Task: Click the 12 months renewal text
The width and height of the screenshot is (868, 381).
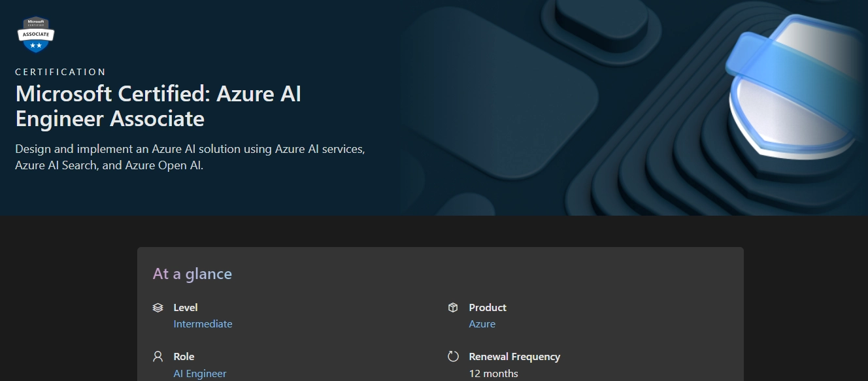Action: tap(492, 373)
